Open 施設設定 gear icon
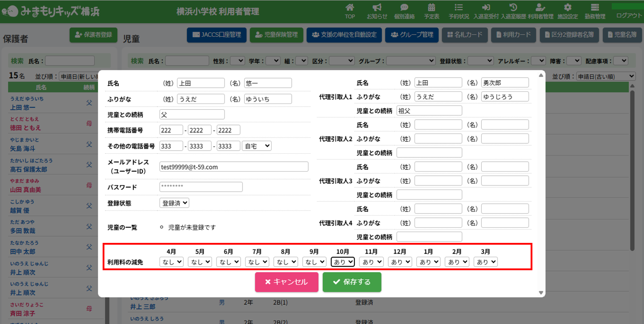Screen dimensions: 644x324 pos(567,8)
